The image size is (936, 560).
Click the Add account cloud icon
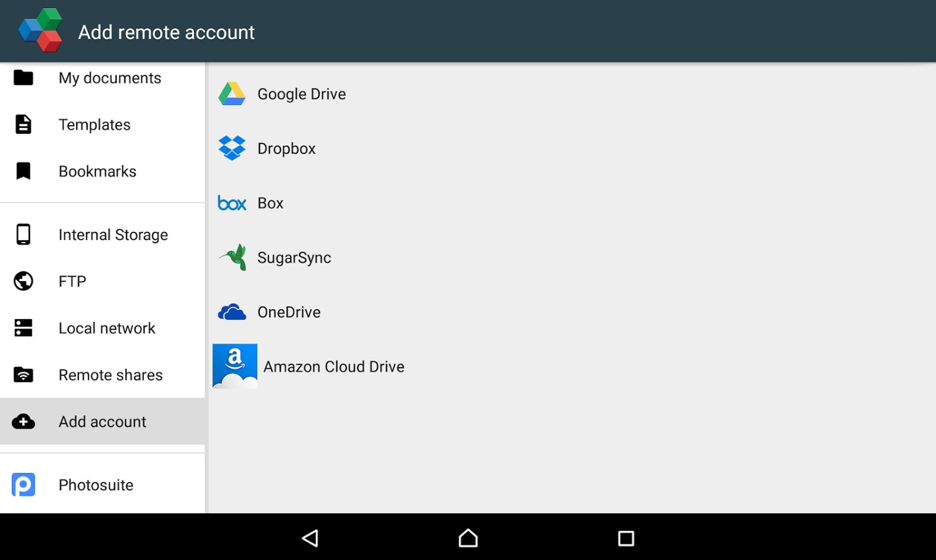(23, 421)
